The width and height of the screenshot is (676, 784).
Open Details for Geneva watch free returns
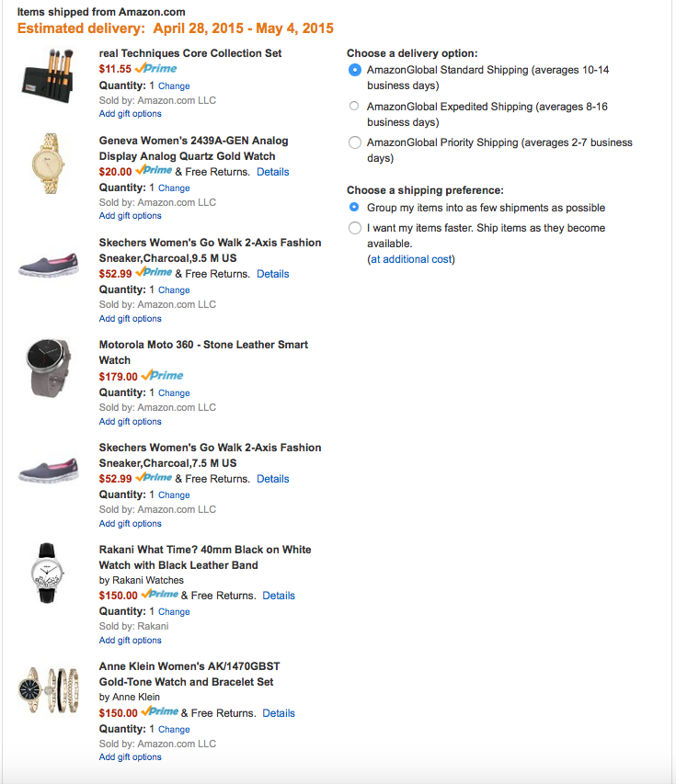pos(272,172)
